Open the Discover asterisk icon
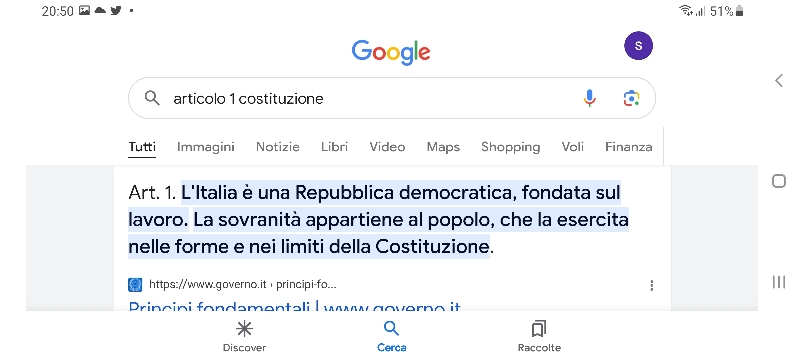 point(244,329)
